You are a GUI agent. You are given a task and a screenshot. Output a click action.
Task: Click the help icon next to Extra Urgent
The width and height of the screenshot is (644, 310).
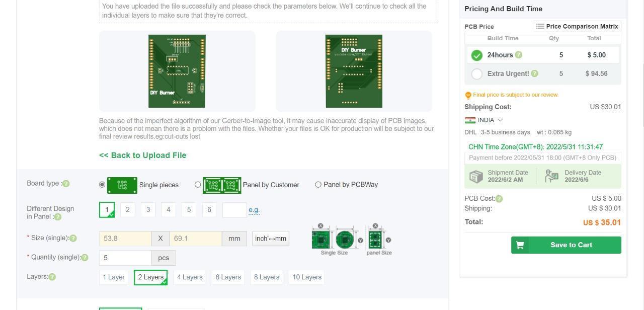tap(534, 73)
